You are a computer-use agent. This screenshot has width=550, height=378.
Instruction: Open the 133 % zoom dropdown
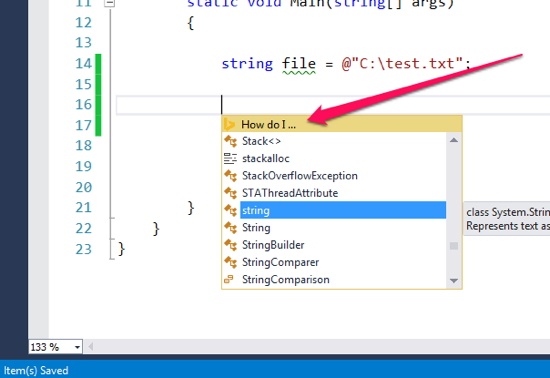[77, 347]
